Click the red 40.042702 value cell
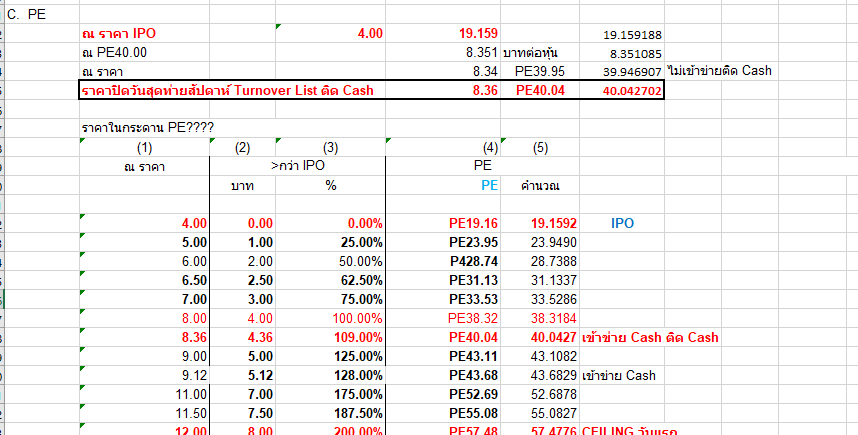Screen dimensions: 858x435 click(x=632, y=90)
